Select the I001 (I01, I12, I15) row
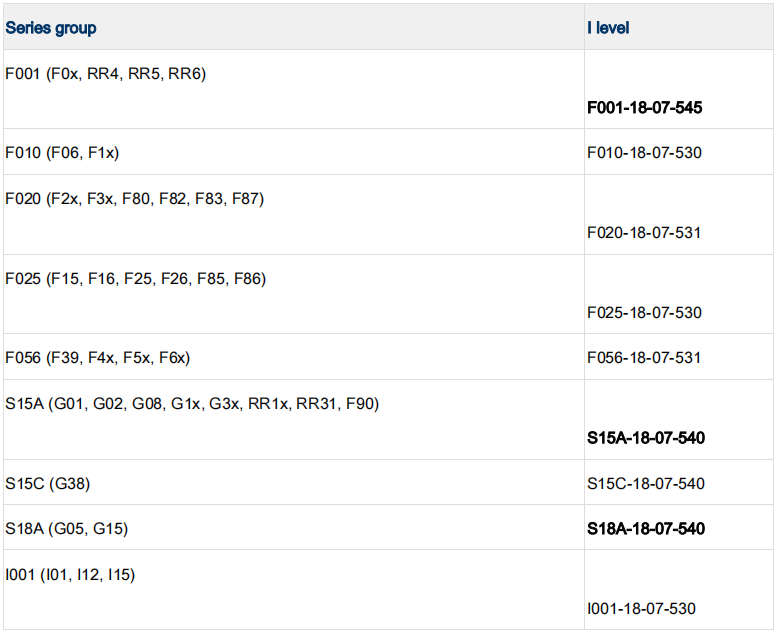The image size is (777, 633). [x=70, y=575]
